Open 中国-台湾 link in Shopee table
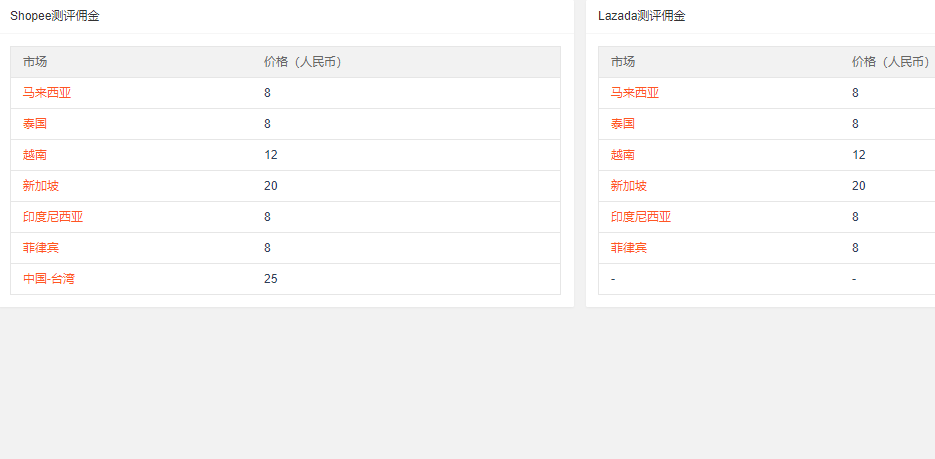The height and width of the screenshot is (459, 935). click(x=49, y=279)
